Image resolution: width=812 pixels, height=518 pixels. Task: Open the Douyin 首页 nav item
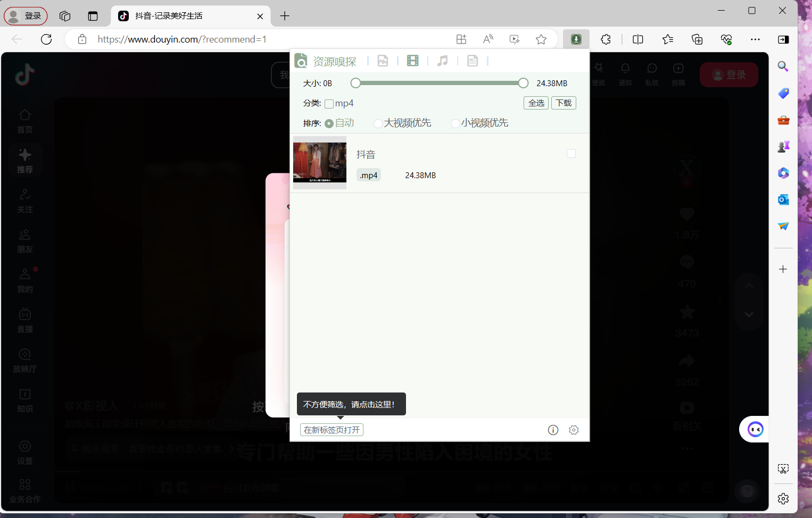point(25,121)
